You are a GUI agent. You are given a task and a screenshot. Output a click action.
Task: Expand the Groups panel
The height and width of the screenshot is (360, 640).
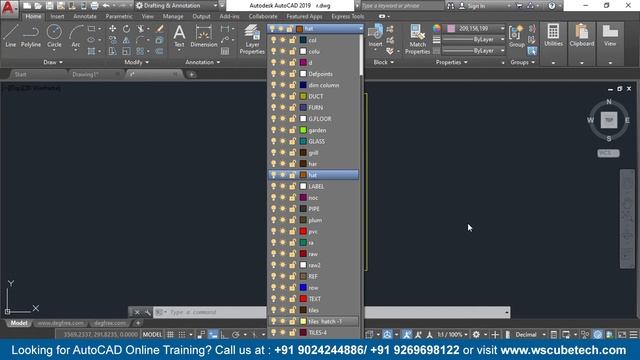(x=522, y=62)
